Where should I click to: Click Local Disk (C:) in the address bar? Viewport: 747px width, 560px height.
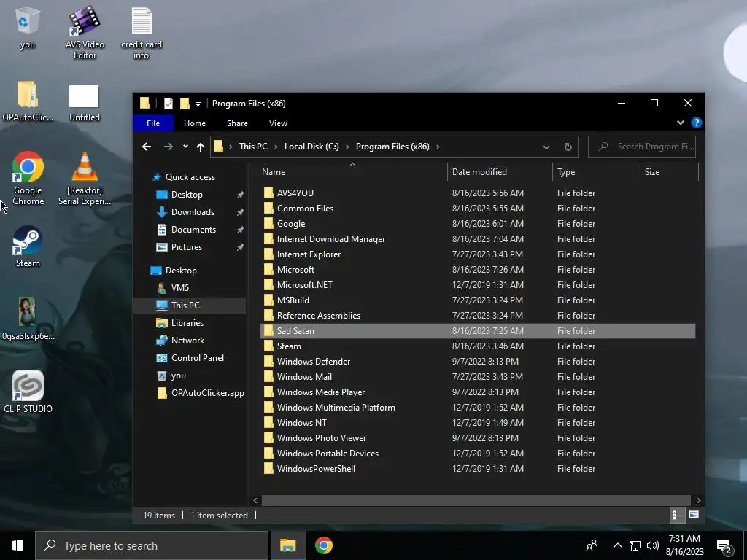coord(311,147)
